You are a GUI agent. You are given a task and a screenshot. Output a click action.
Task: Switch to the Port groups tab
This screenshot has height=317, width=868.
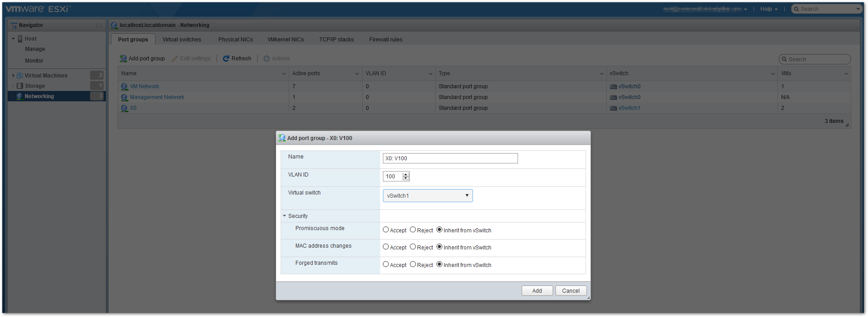(133, 40)
